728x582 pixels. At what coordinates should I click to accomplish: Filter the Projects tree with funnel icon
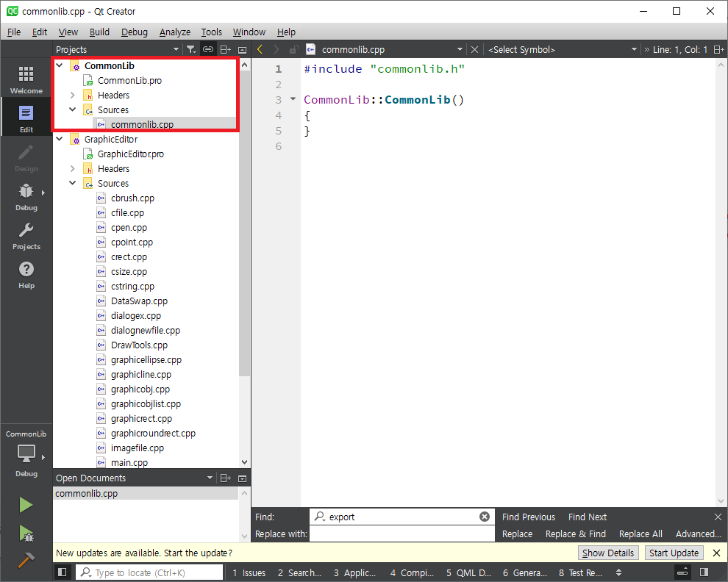(190, 49)
